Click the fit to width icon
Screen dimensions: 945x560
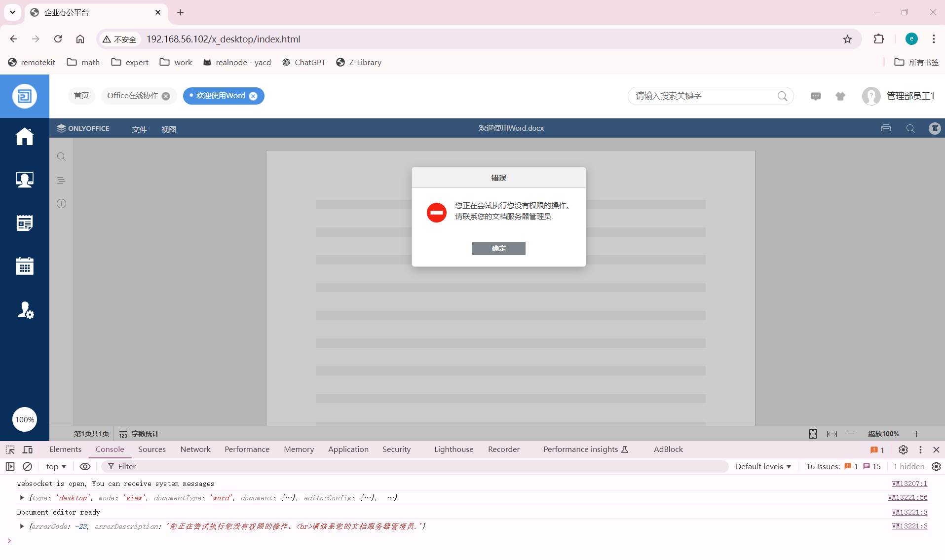point(832,434)
